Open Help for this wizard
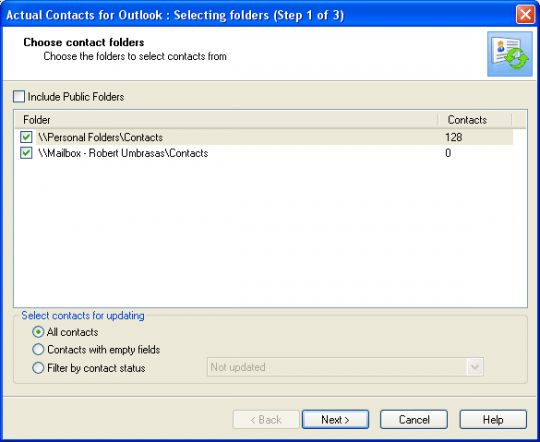Image resolution: width=540 pixels, height=442 pixels. coord(493,420)
